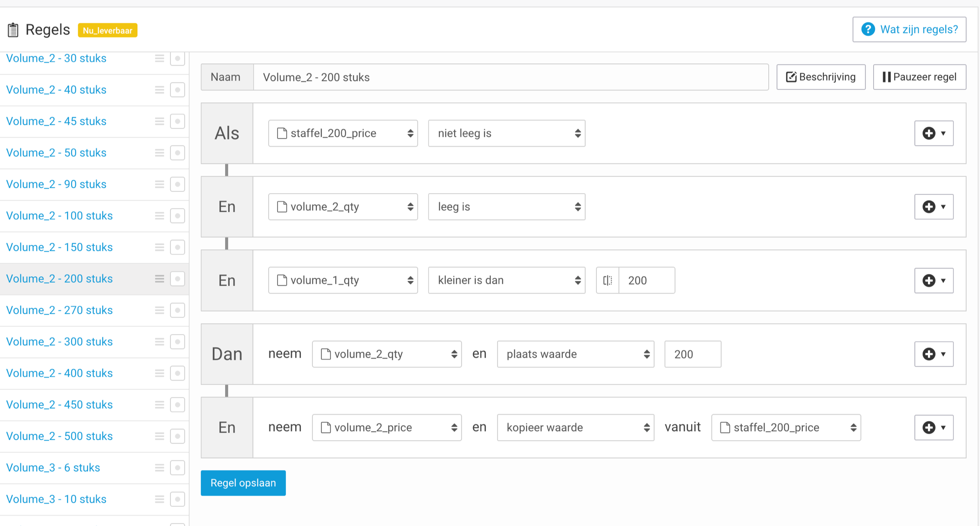Open rule Volume_3 - 10 stuks
The height and width of the screenshot is (526, 980).
pos(56,499)
